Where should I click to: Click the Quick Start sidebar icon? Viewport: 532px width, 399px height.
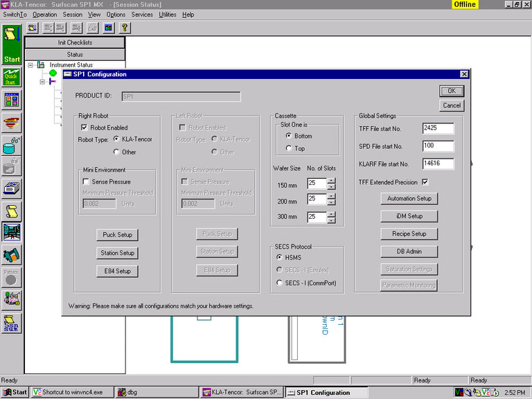12,77
